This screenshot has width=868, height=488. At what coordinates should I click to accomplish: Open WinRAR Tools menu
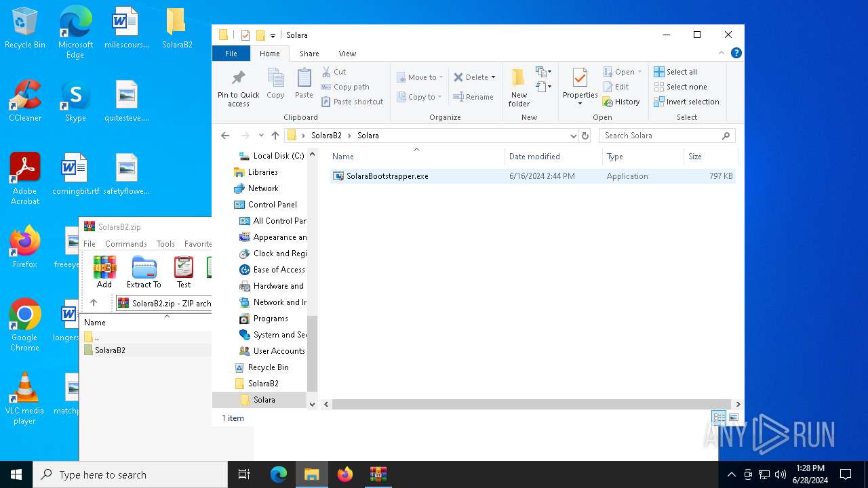165,243
